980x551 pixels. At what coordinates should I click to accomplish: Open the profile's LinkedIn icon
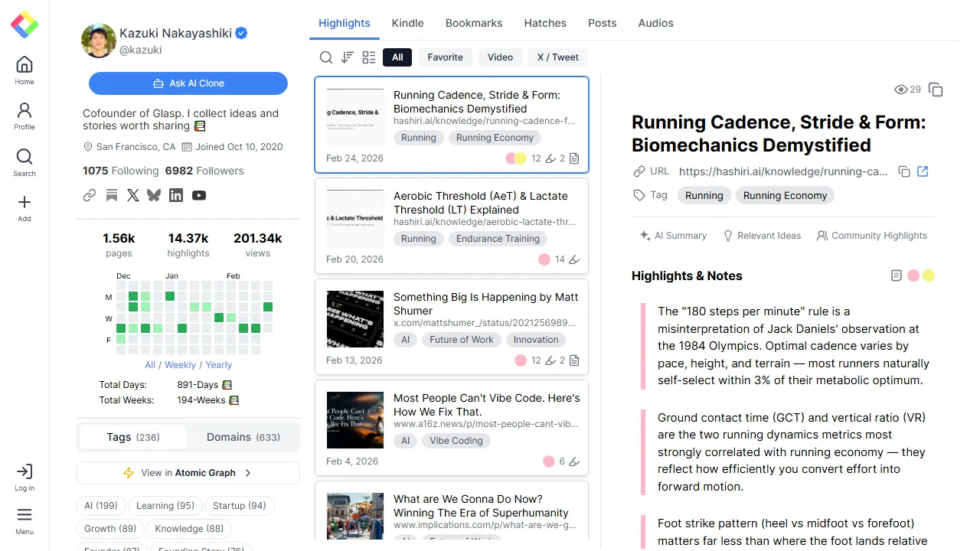[x=176, y=195]
